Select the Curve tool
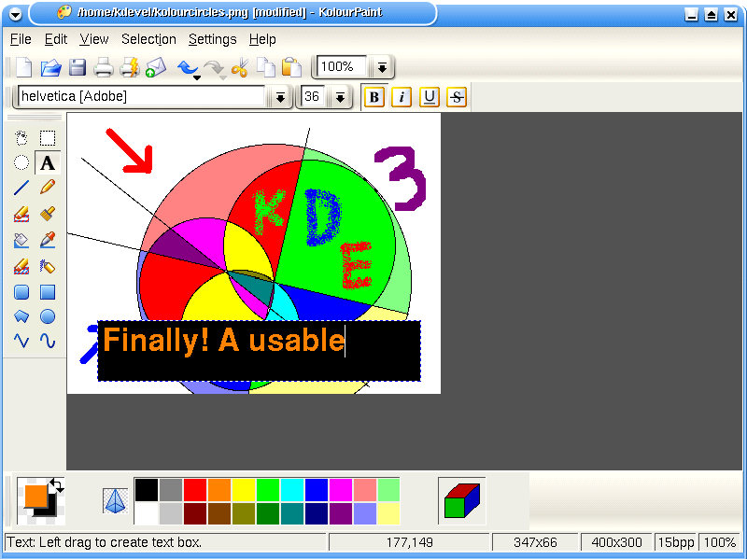Screen dimensions: 747x560 coord(47,341)
